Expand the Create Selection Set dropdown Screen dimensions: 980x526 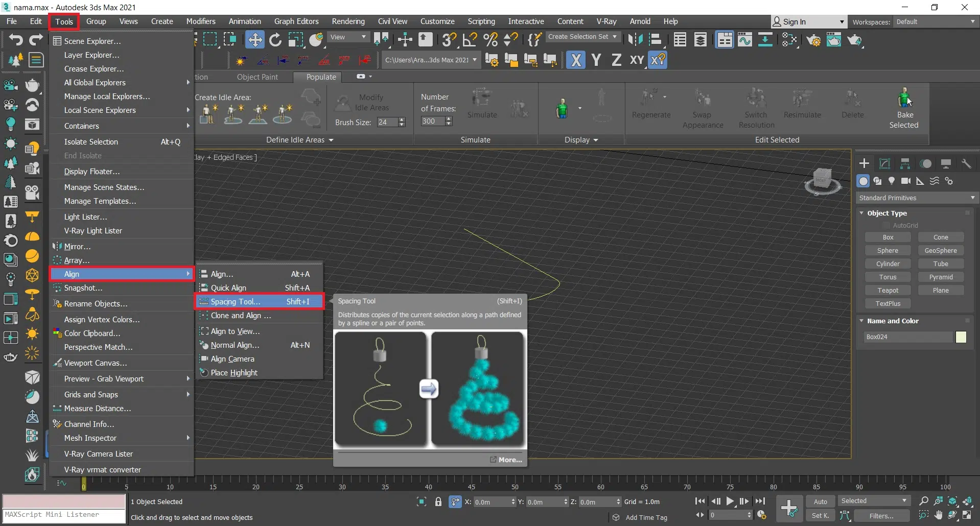click(582, 37)
